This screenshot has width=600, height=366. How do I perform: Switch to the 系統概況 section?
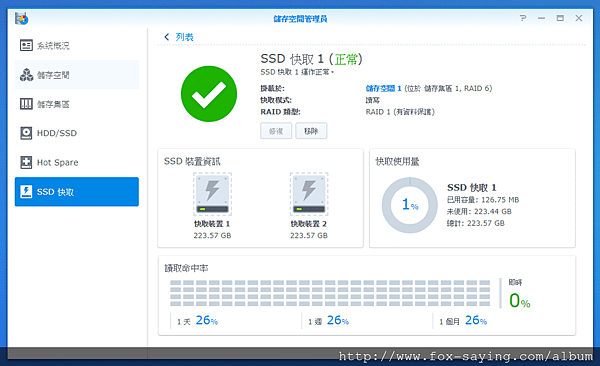(x=77, y=46)
